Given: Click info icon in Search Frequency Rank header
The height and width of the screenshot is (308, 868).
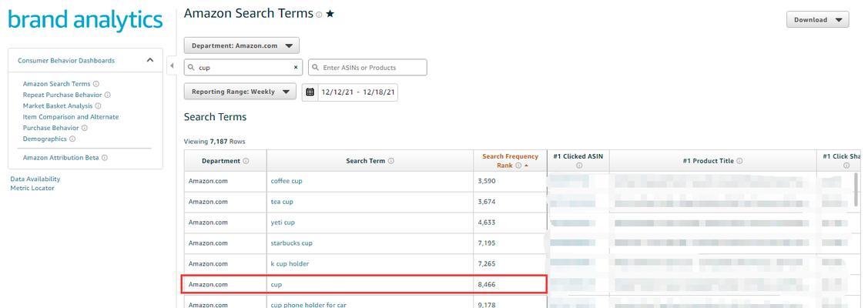Looking at the screenshot, I should [x=518, y=166].
